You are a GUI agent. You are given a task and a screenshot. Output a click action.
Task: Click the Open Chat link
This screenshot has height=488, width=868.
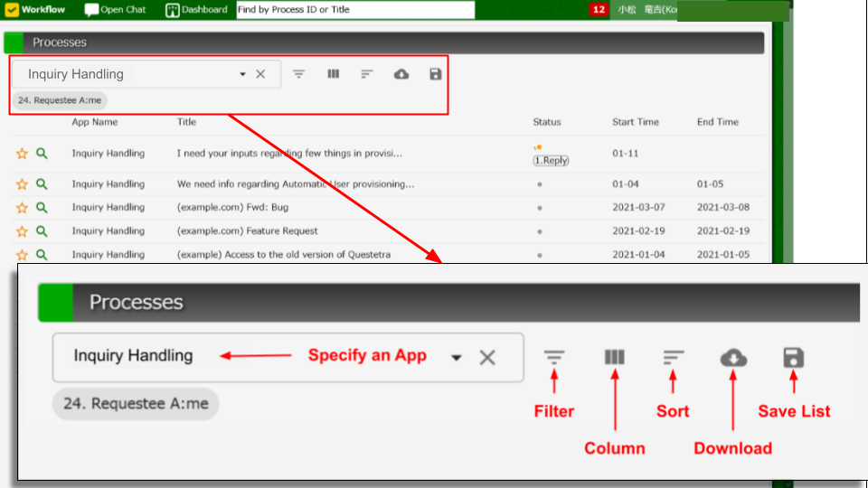coord(116,10)
